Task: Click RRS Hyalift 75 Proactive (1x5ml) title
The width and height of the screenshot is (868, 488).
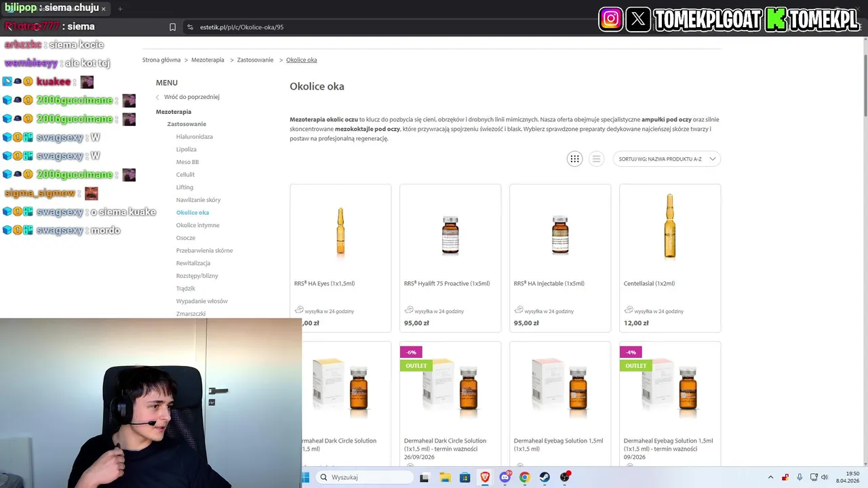Action: tap(447, 283)
